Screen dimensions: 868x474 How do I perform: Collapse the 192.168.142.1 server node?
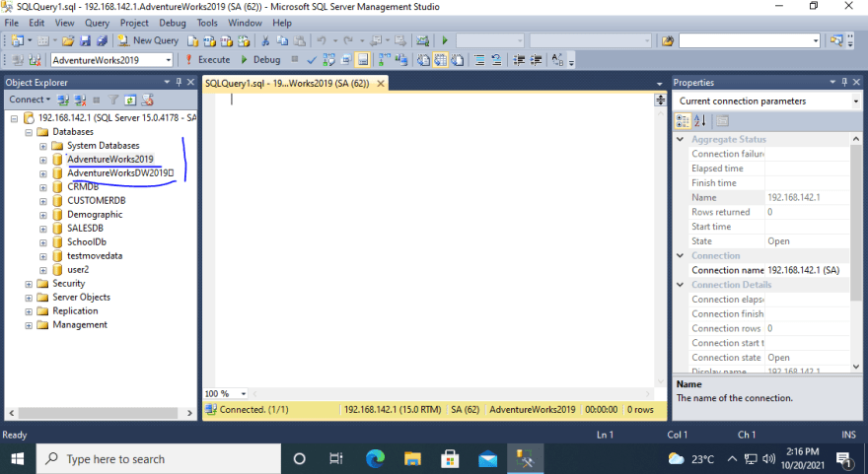(x=15, y=118)
